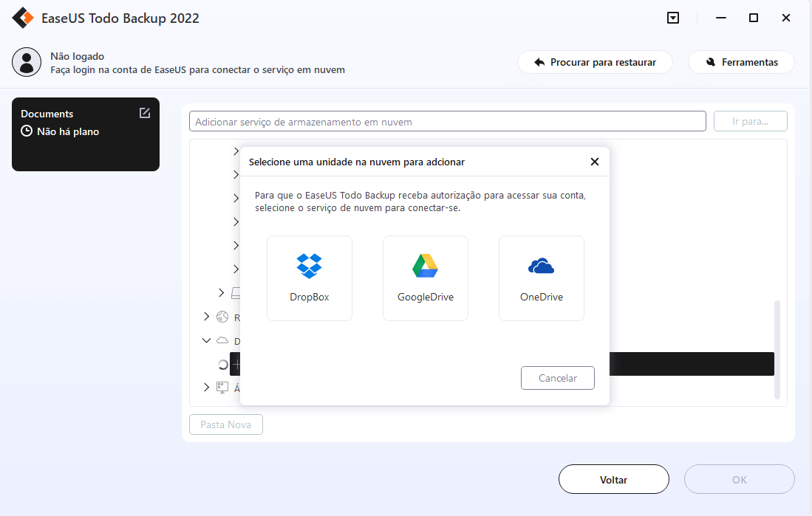
Task: Open Procurar para restaurar
Action: 595,62
